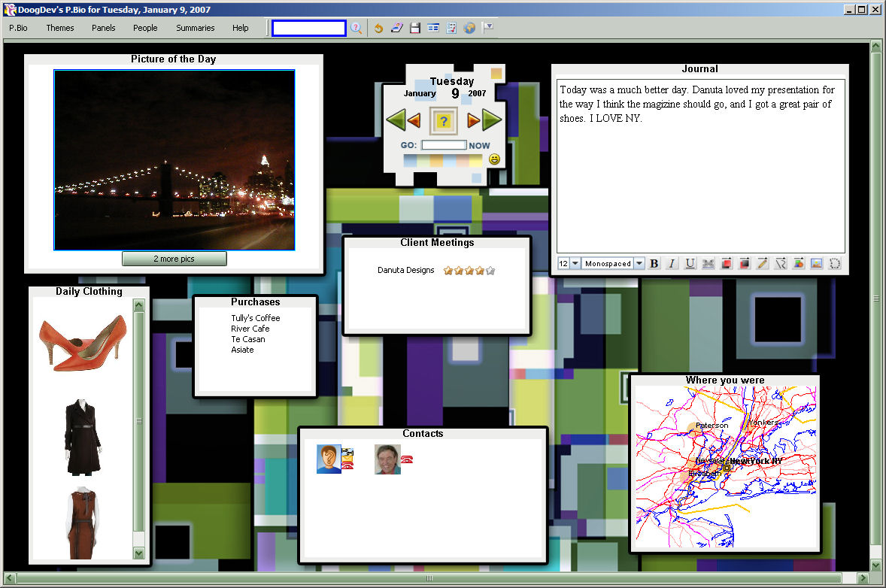Image resolution: width=886 pixels, height=588 pixels.
Task: Open the Monospaced font dropdown
Action: [639, 264]
